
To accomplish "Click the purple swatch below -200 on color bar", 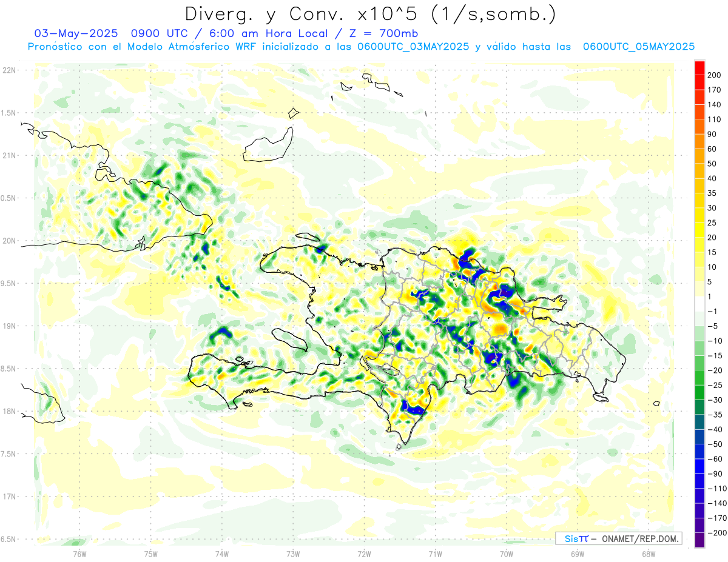I will tap(699, 540).
